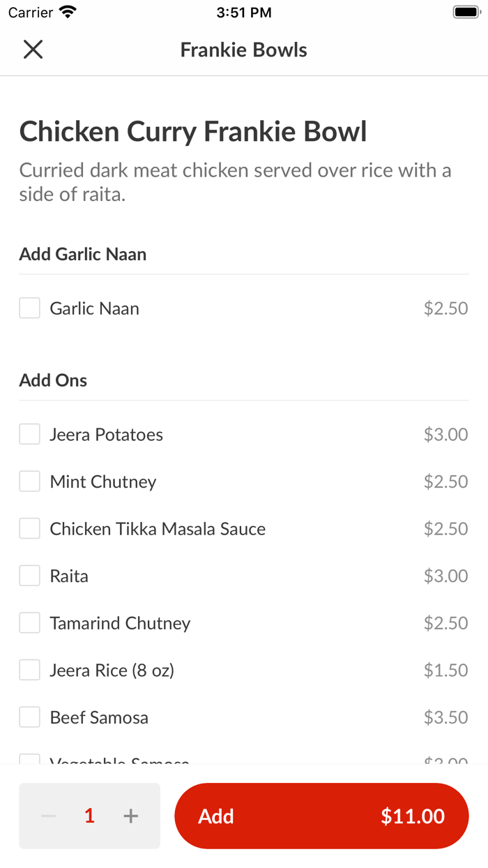Image resolution: width=488 pixels, height=868 pixels.
Task: Tap the battery indicator in the status bar
Action: 464,11
